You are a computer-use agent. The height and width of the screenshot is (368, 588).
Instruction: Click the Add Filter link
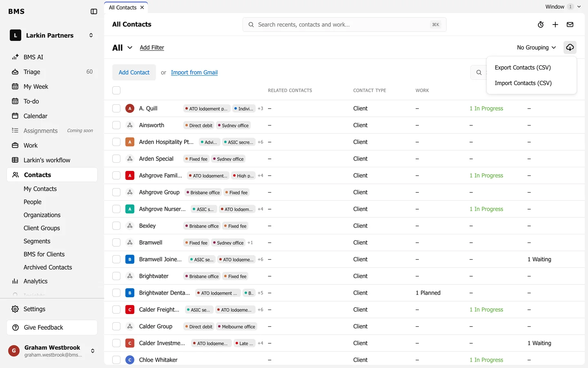click(x=152, y=47)
